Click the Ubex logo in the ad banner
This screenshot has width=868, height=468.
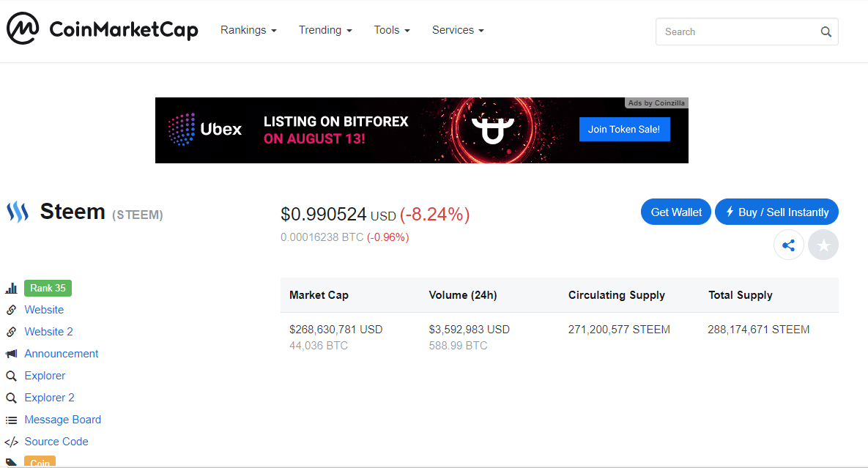(205, 130)
